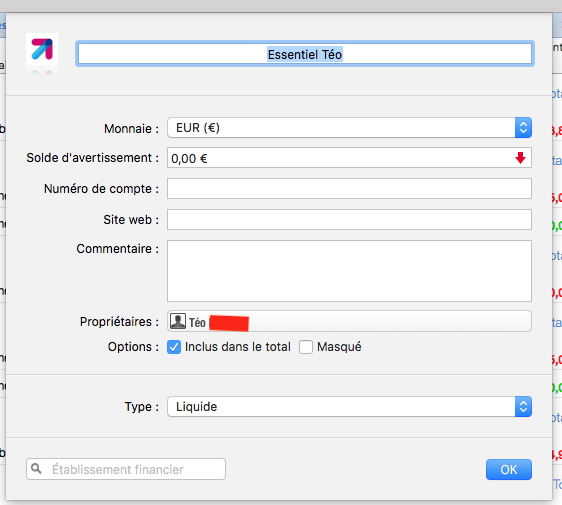The image size is (562, 505).
Task: Select the Téo owner token
Action: [x=209, y=322]
